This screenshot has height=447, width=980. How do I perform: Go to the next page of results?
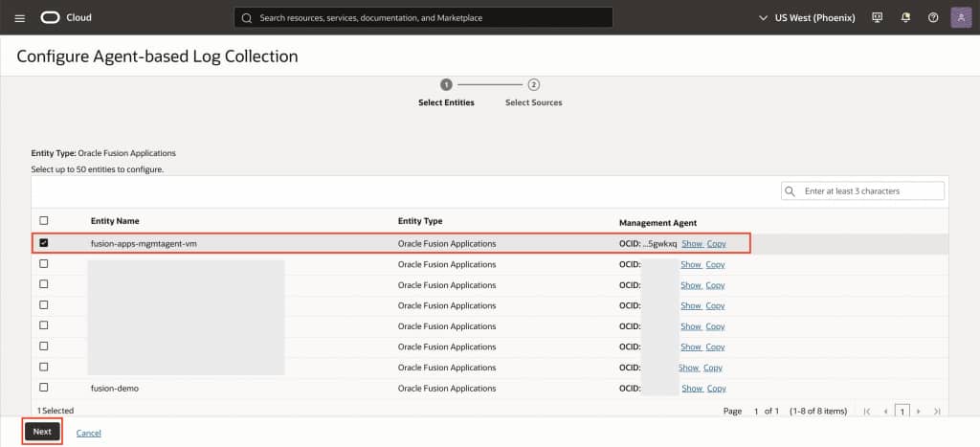918,412
